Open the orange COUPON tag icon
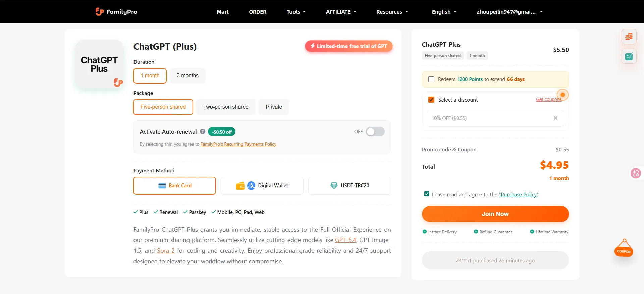This screenshot has width=644, height=294. (624, 249)
